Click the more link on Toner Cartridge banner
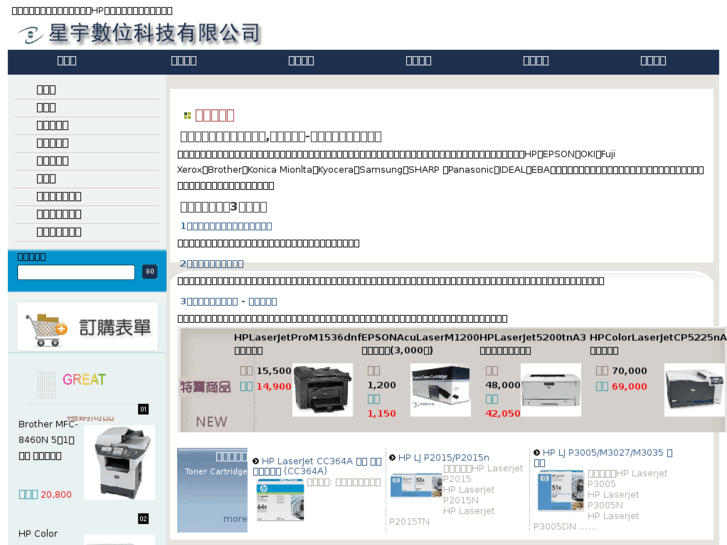Viewport: 727px width, 545px height. pos(235,519)
